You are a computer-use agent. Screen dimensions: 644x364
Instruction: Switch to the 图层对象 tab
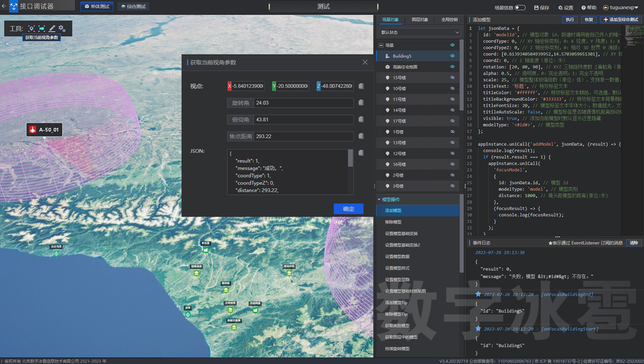click(420, 20)
